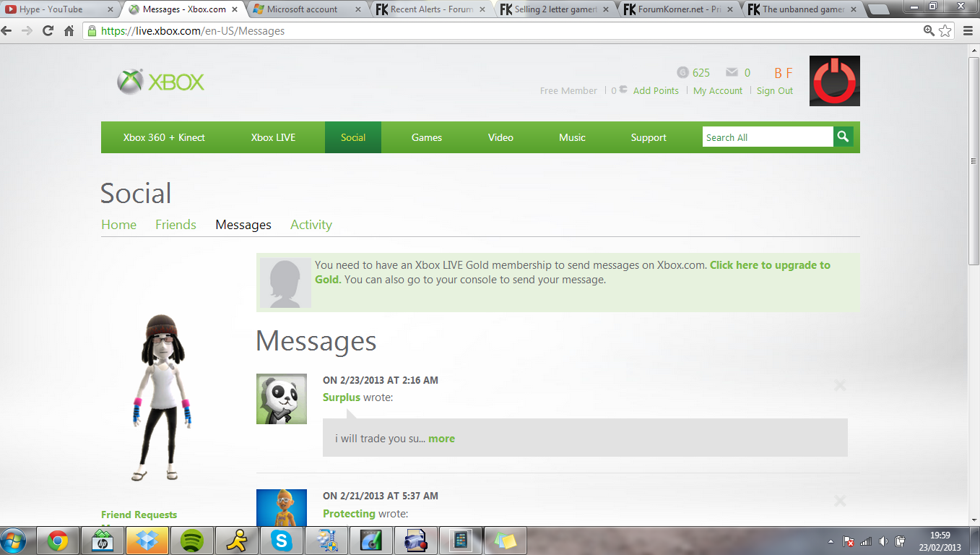The image size is (980, 555).
Task: Open the AIM running man taskbar icon
Action: tap(236, 541)
